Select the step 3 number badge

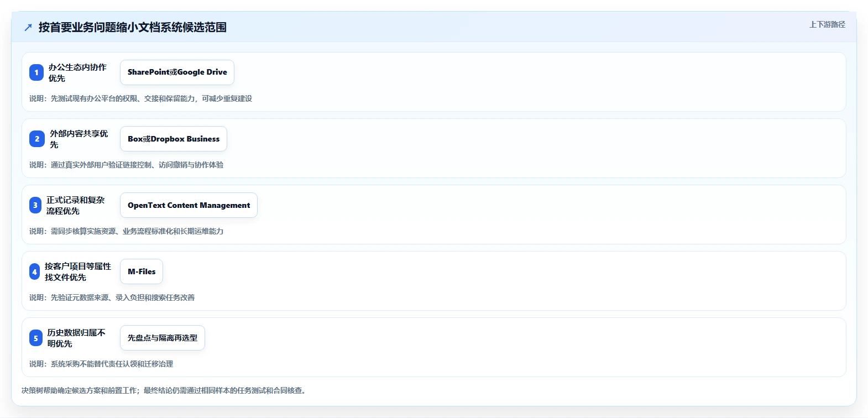(x=35, y=205)
